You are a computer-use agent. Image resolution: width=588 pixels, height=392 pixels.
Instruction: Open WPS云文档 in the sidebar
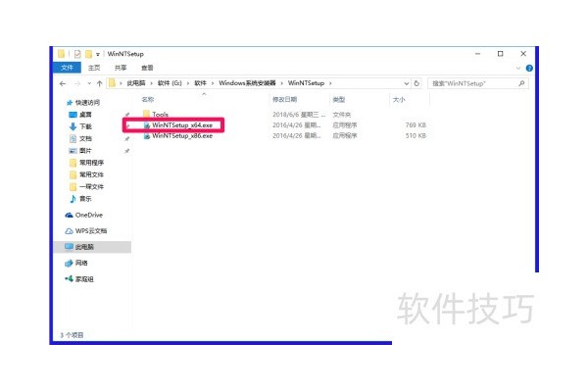[86, 230]
